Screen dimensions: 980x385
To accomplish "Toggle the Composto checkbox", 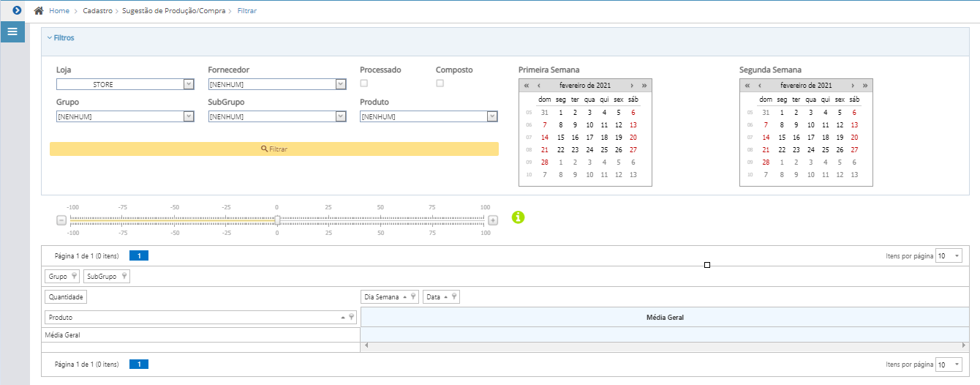I will pos(440,83).
